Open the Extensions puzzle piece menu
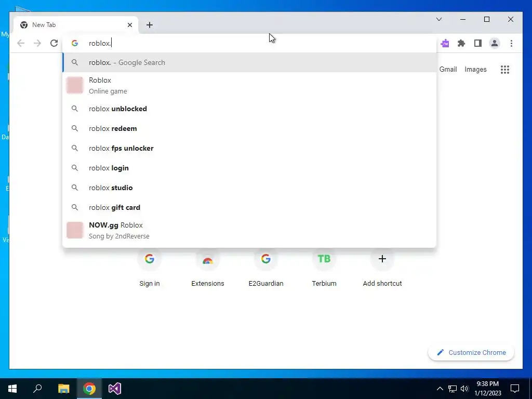 point(461,44)
